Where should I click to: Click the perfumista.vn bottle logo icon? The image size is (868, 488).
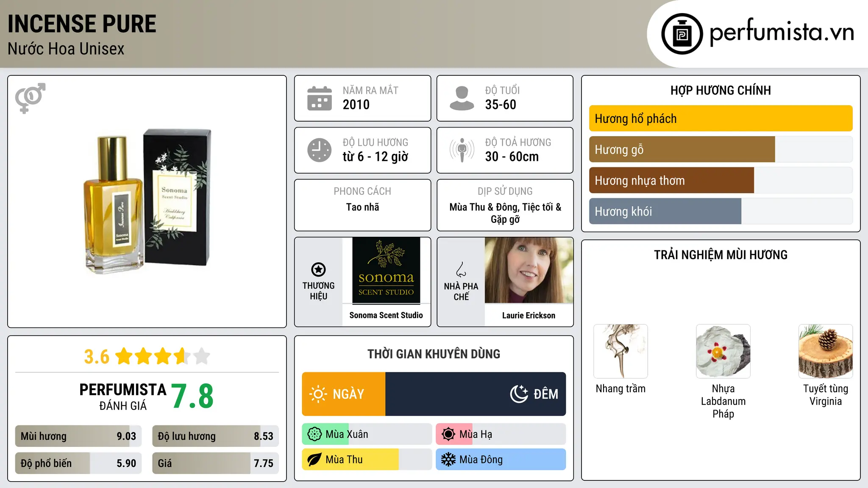682,34
